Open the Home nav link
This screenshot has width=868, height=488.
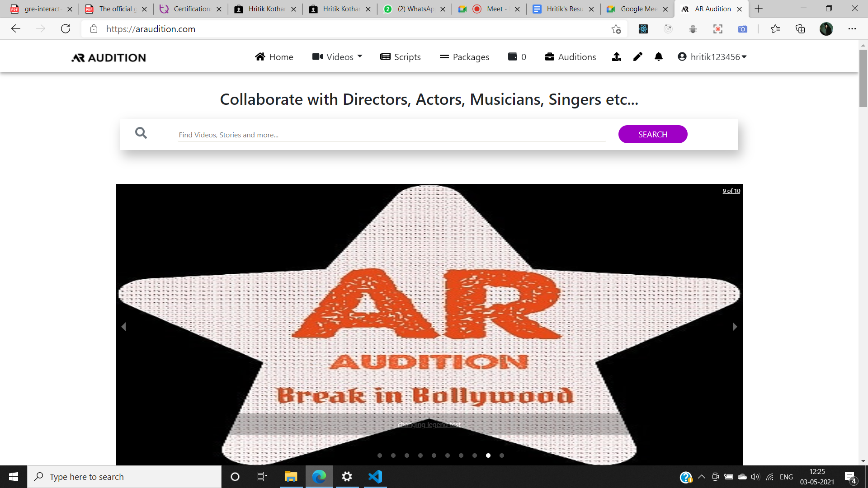pyautogui.click(x=274, y=57)
